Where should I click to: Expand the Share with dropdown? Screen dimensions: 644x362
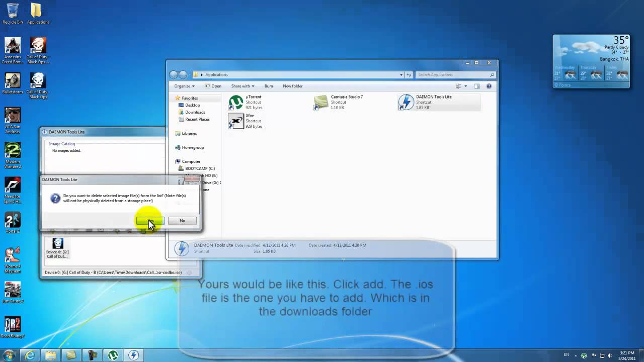[x=243, y=86]
